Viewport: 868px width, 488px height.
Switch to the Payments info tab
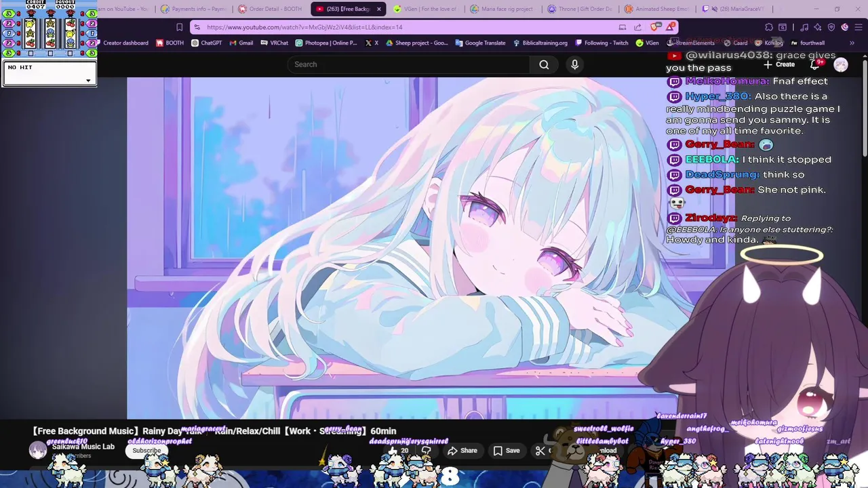[194, 9]
